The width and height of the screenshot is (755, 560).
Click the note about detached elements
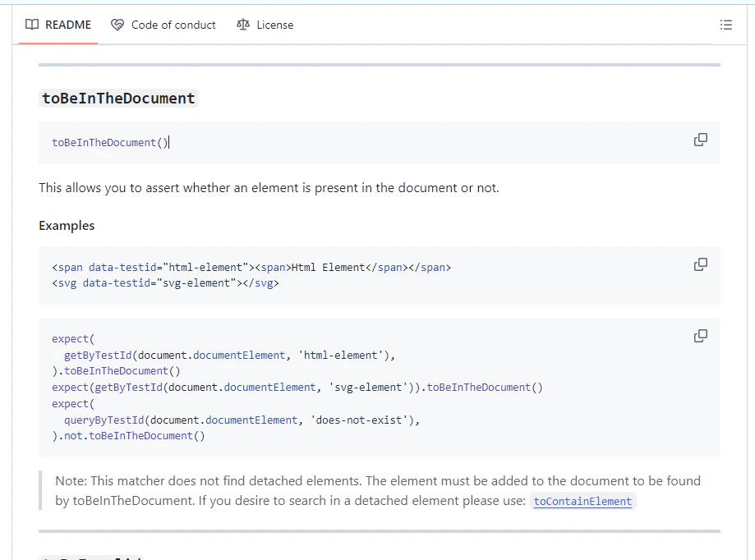coord(378,481)
